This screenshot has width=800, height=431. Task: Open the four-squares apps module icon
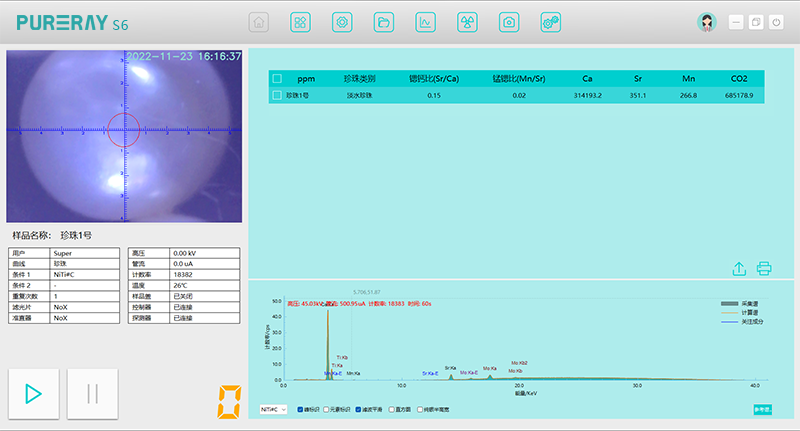300,22
